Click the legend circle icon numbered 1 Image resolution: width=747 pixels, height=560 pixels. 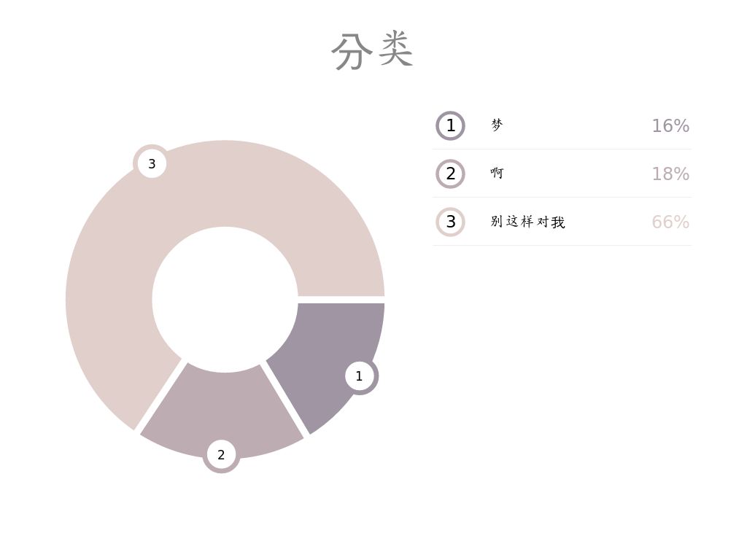click(450, 125)
